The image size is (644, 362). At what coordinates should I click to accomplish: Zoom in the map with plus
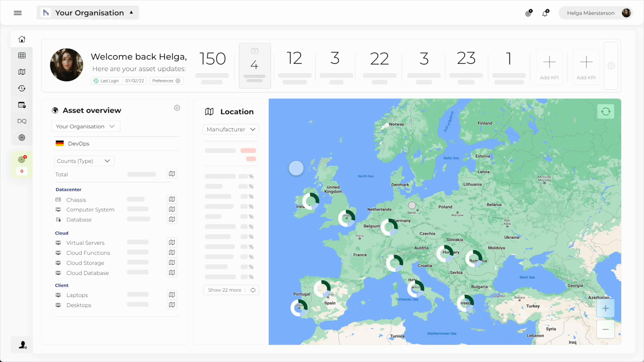[x=605, y=308]
